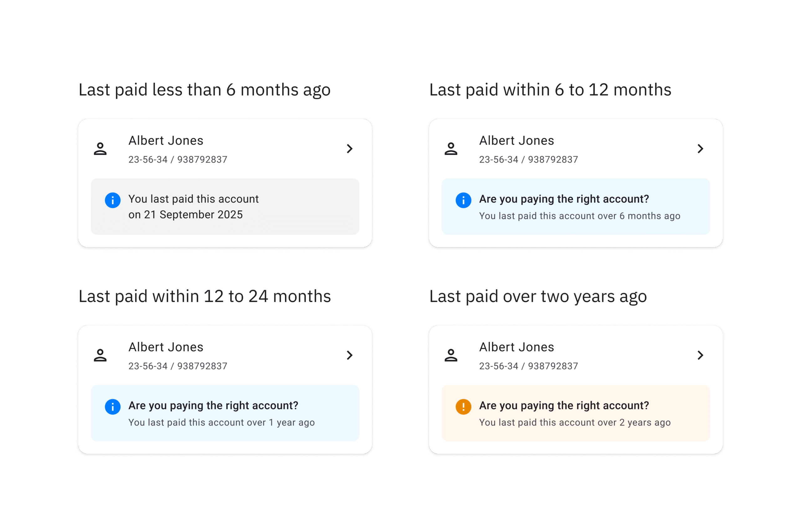Open details using the chevron on the 12 to 24 months card
Viewport: 801px width, 532px height.
(x=350, y=355)
